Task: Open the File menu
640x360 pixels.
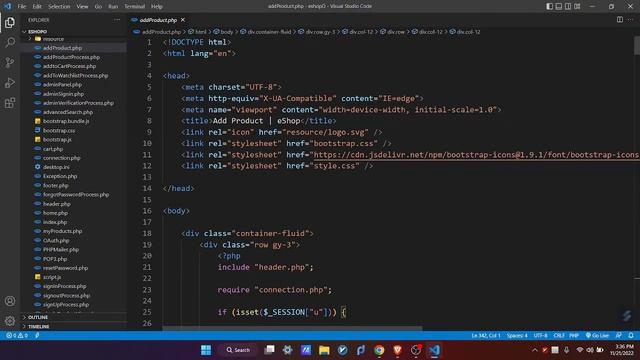Action: 22,7
